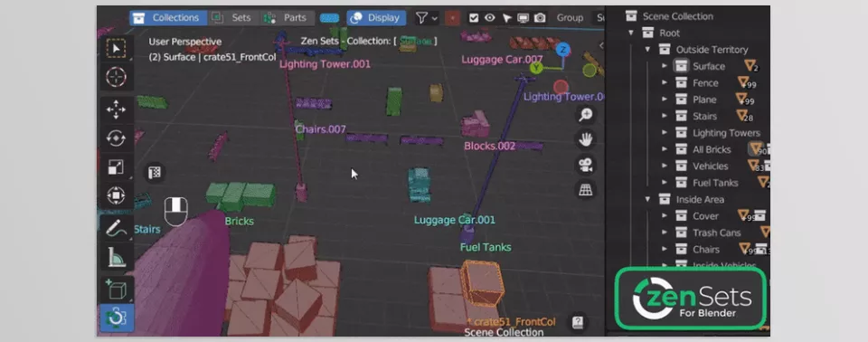The height and width of the screenshot is (342, 868).
Task: Open the filter funnel dropdown
Action: click(426, 18)
